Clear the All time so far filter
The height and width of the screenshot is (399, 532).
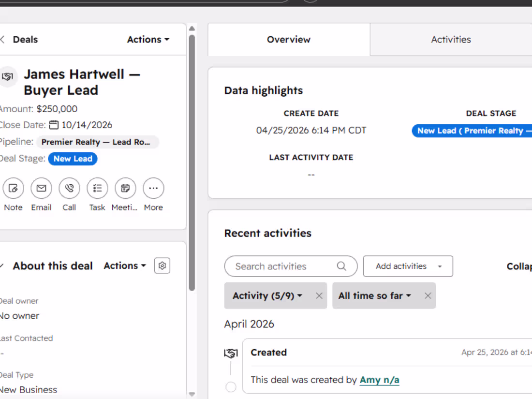[428, 296]
